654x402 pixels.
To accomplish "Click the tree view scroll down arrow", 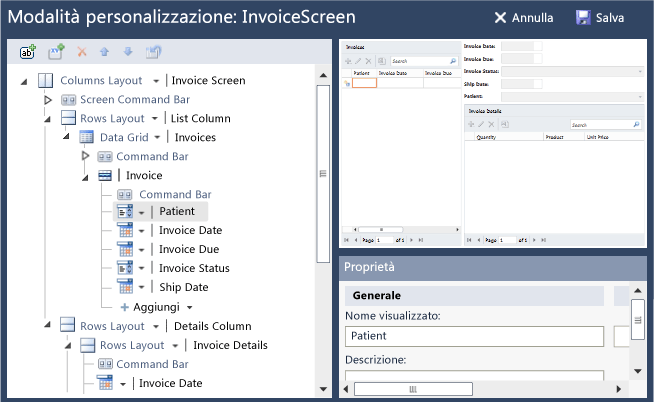I will tap(323, 389).
